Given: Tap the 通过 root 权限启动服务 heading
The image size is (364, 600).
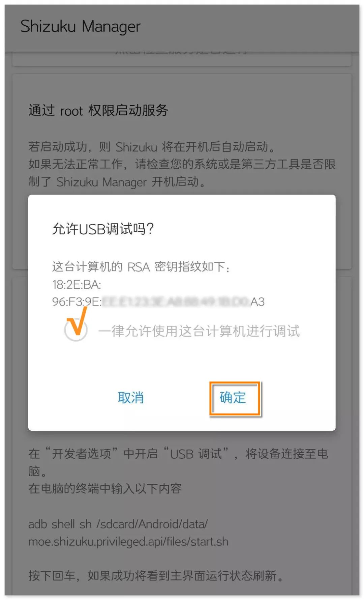Looking at the screenshot, I should pos(98,110).
